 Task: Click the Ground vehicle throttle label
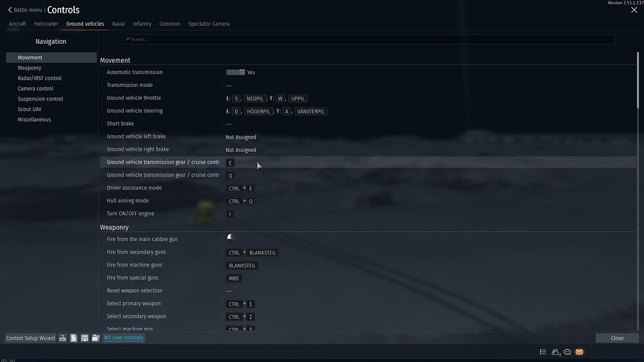pos(133,98)
